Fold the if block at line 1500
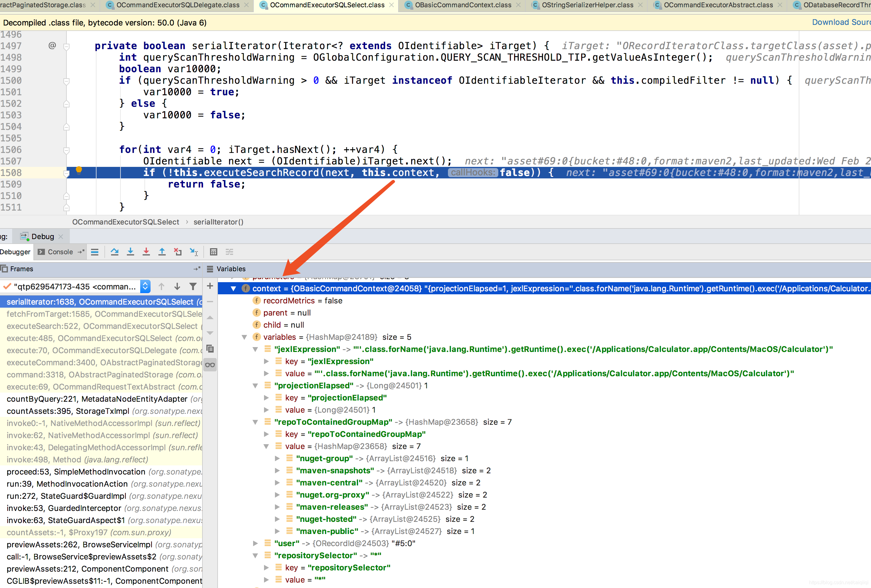This screenshot has height=588, width=871. [x=66, y=81]
